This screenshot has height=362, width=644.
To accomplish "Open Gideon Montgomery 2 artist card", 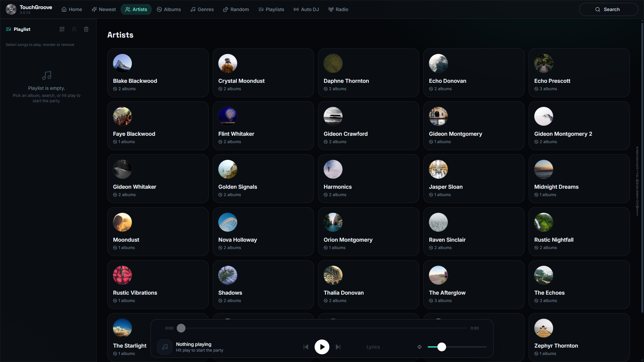I will 579,126.
